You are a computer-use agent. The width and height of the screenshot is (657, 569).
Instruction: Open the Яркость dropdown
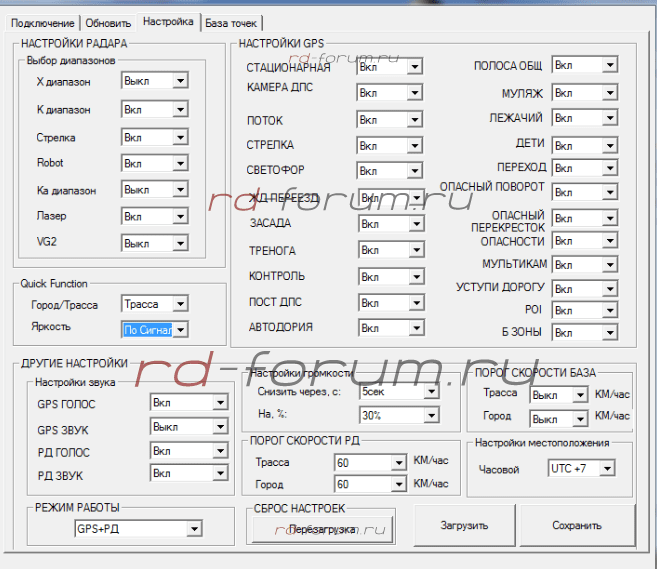(x=155, y=330)
